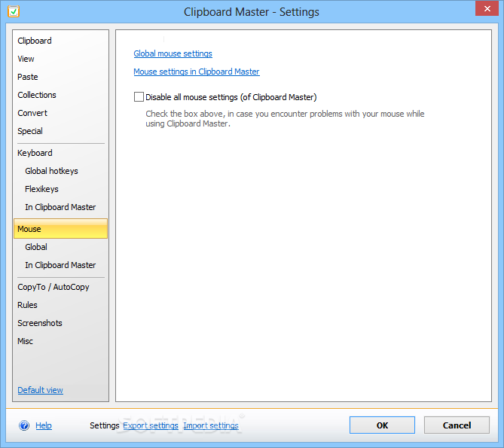Select the View category
504x448 pixels.
26,59
